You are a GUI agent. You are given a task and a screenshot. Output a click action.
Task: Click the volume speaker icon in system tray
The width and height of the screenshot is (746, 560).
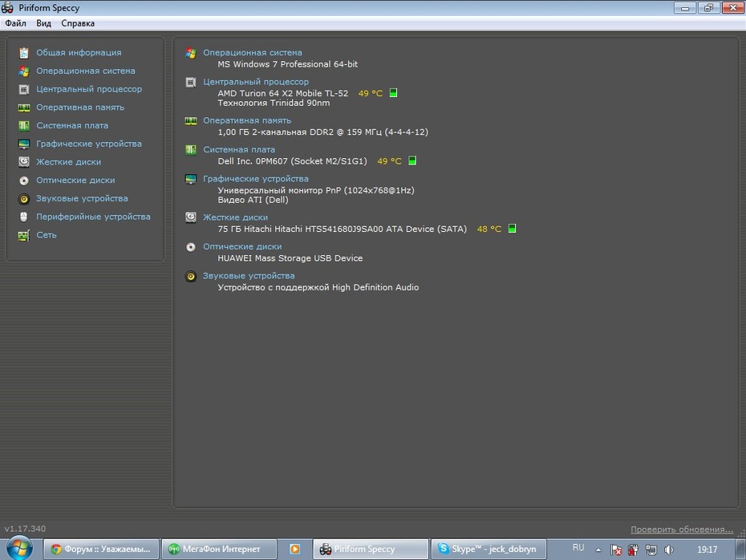point(669,550)
